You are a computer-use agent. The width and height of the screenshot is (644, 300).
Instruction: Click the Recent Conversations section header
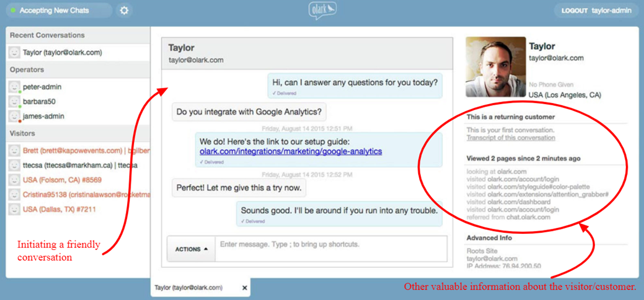pyautogui.click(x=78, y=35)
